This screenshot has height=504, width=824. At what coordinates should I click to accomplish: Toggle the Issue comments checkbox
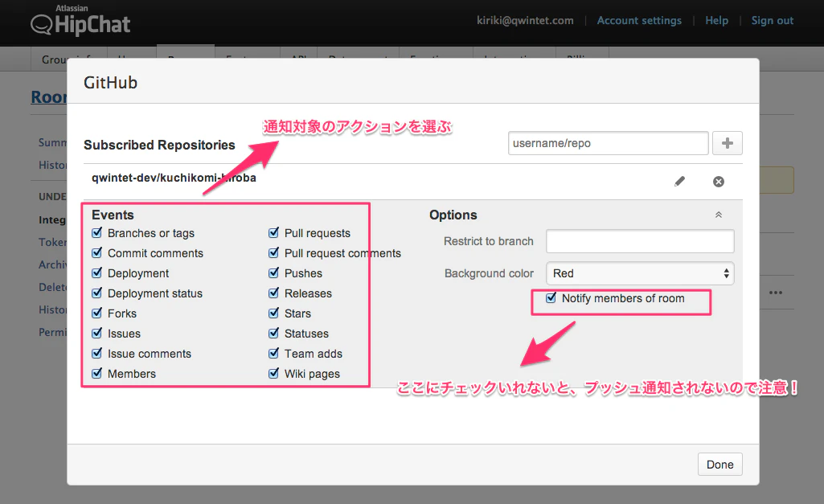[96, 353]
